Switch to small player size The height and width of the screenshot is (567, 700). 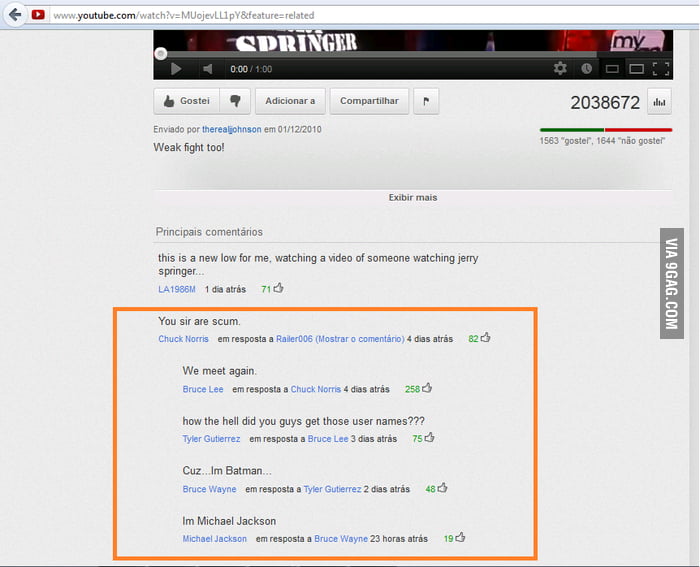point(612,69)
